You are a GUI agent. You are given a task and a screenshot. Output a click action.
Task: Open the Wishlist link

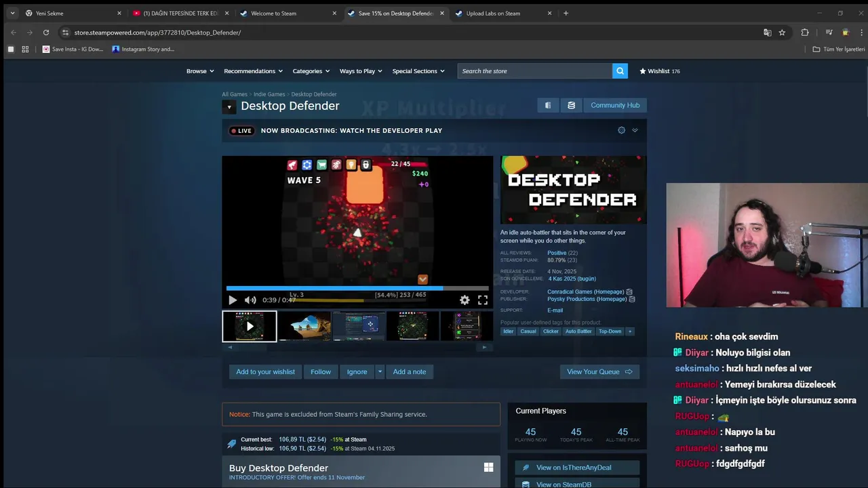point(659,70)
